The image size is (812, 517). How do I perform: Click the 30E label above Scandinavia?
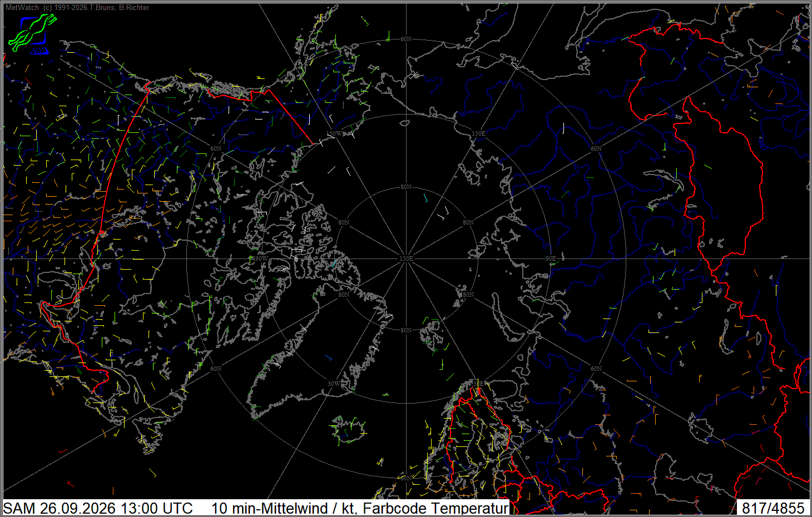click(478, 384)
